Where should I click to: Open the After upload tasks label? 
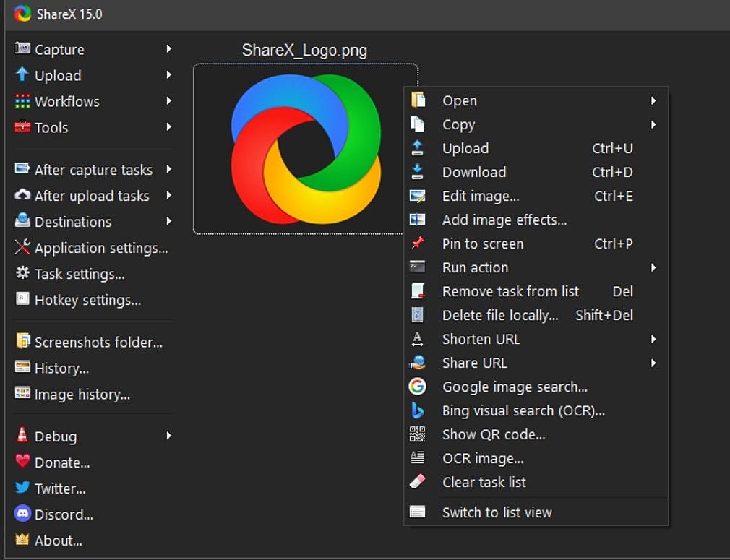(x=93, y=196)
